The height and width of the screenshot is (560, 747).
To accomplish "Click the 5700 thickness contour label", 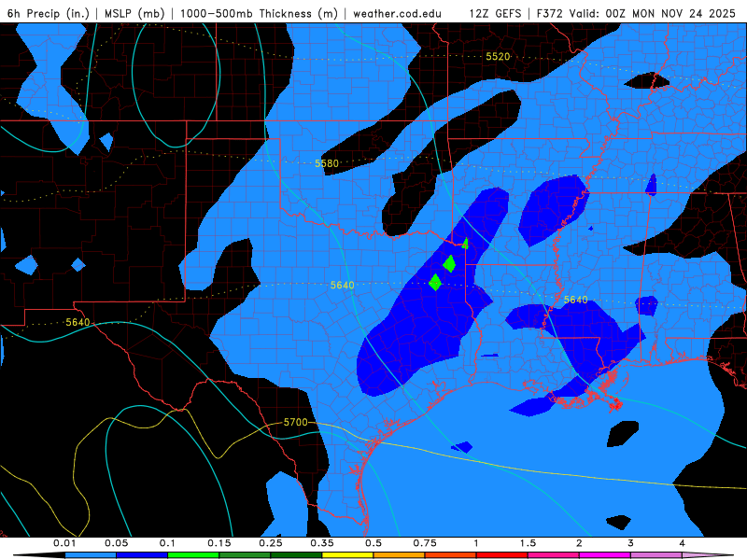I will [296, 422].
